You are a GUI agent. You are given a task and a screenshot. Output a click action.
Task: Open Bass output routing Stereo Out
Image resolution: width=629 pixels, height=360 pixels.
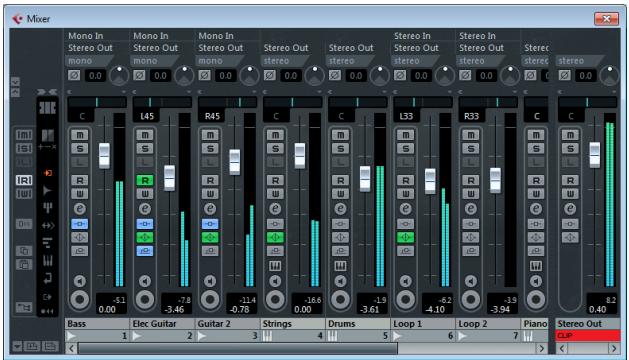coord(90,48)
